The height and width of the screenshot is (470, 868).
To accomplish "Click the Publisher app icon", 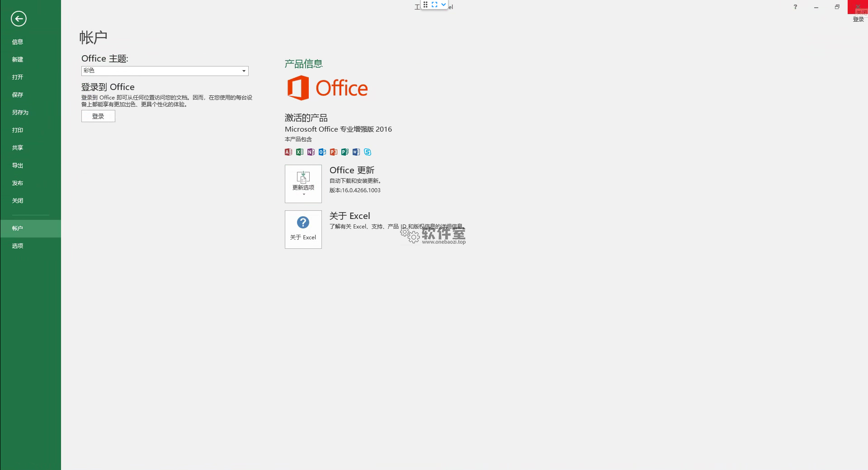I will pos(345,152).
